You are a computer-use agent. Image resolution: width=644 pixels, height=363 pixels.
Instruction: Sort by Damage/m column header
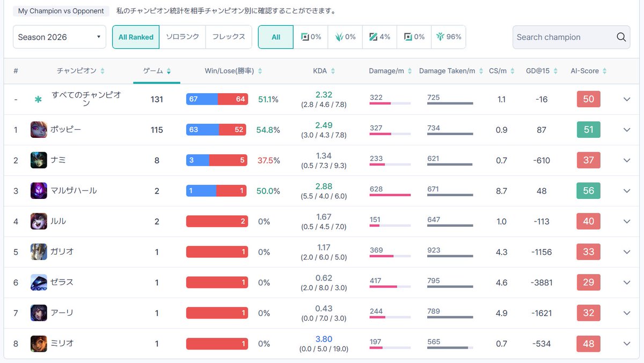click(391, 71)
